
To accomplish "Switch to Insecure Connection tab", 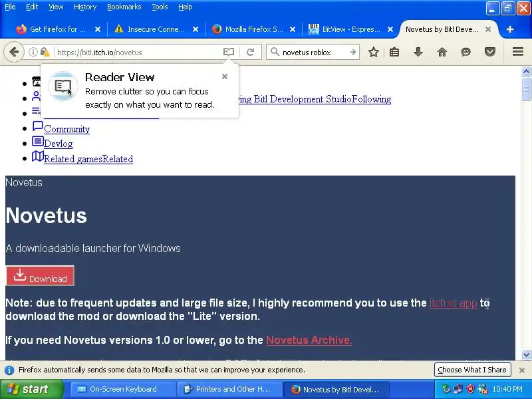I will point(156,29).
